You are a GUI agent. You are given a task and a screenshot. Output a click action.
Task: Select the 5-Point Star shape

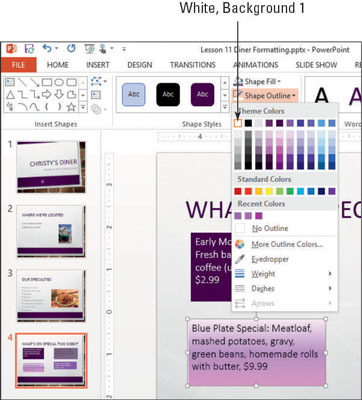(71, 107)
